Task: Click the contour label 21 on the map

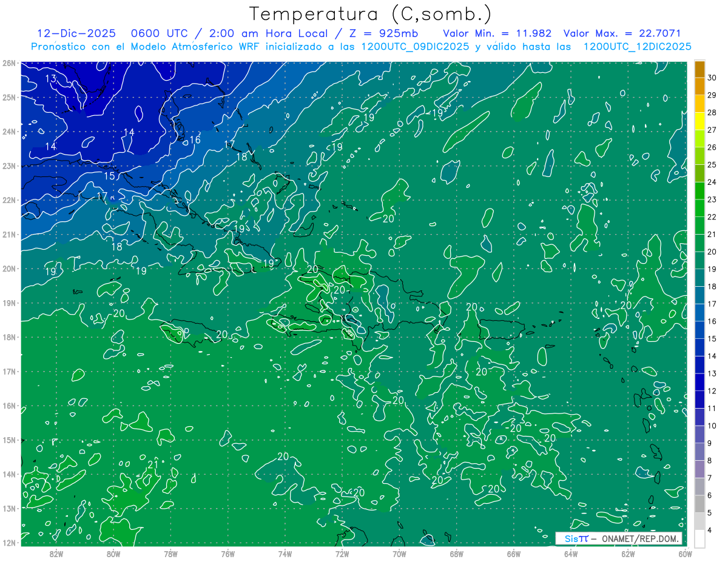Action: coord(153,465)
